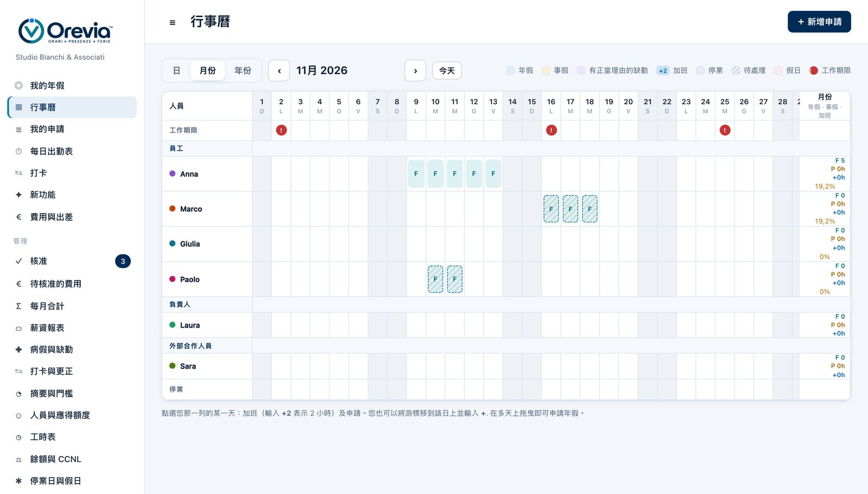This screenshot has height=494, width=868.
Task: Click the sparkle icon next to 新功能
Action: [x=18, y=195]
